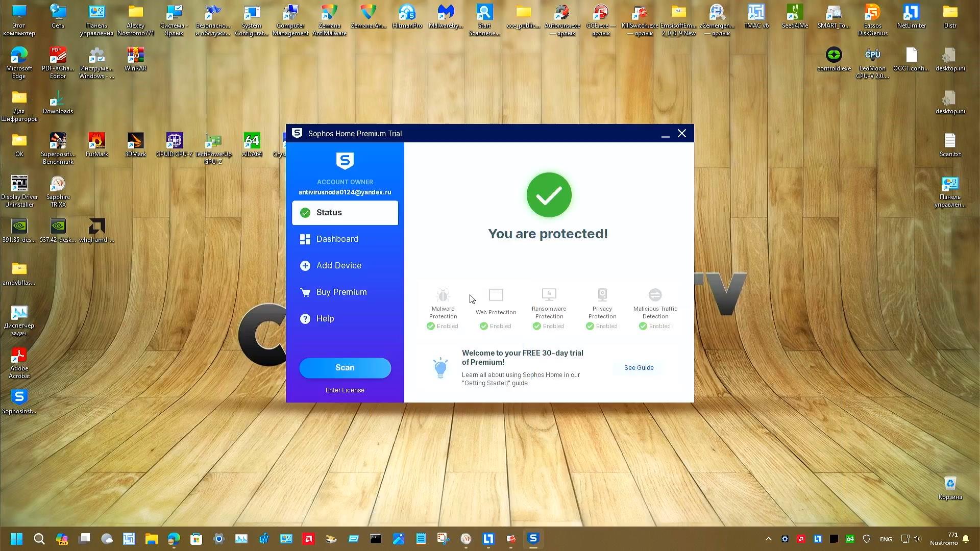Click the Add Device plus icon
Viewport: 980px width, 551px height.
click(305, 265)
